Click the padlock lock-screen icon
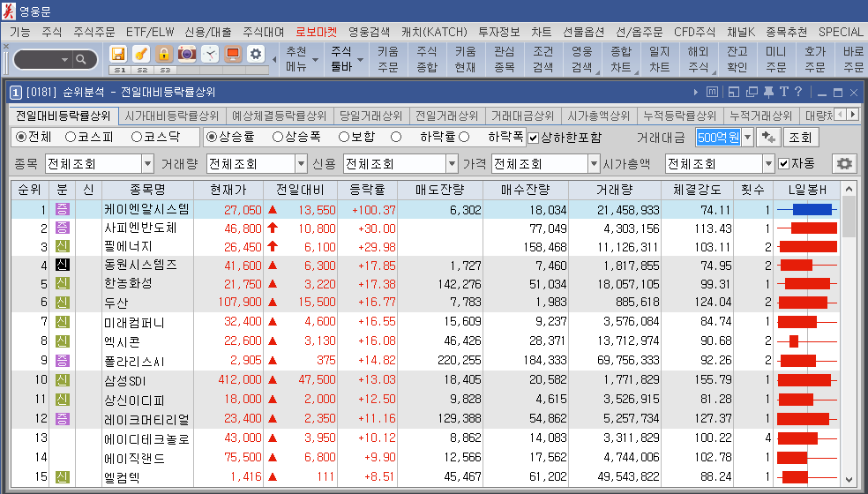 [164, 55]
